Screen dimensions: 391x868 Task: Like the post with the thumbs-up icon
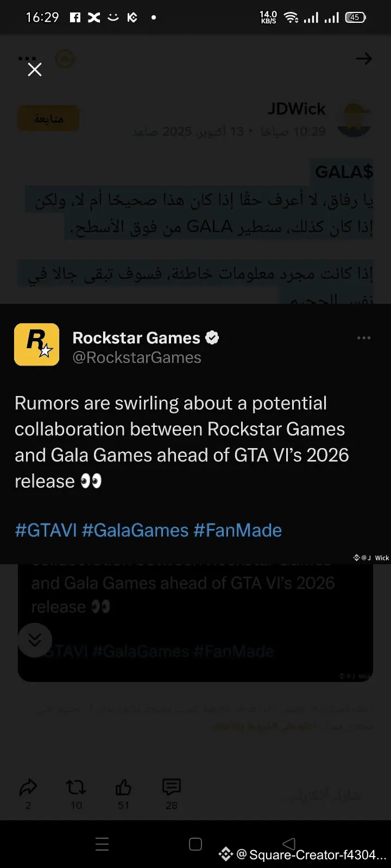(124, 787)
